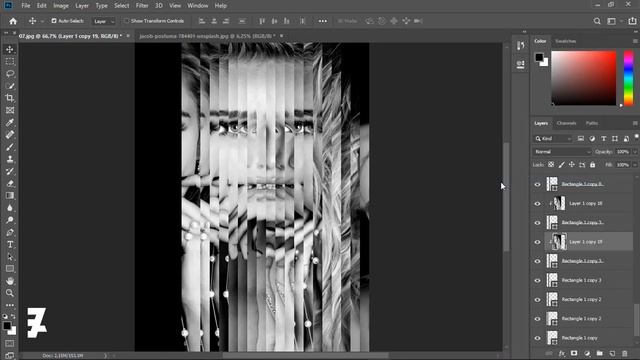
Task: Click the foreground color in Color panel
Action: pyautogui.click(x=539, y=57)
